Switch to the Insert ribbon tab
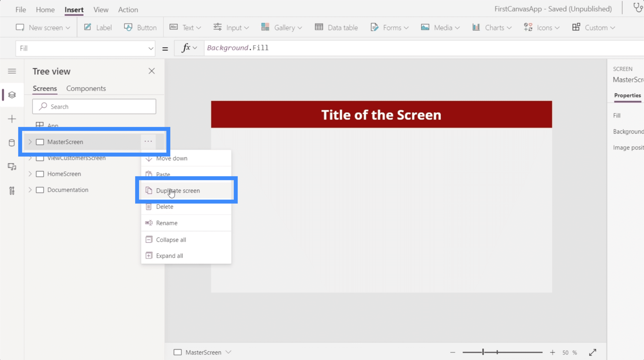 pos(74,10)
